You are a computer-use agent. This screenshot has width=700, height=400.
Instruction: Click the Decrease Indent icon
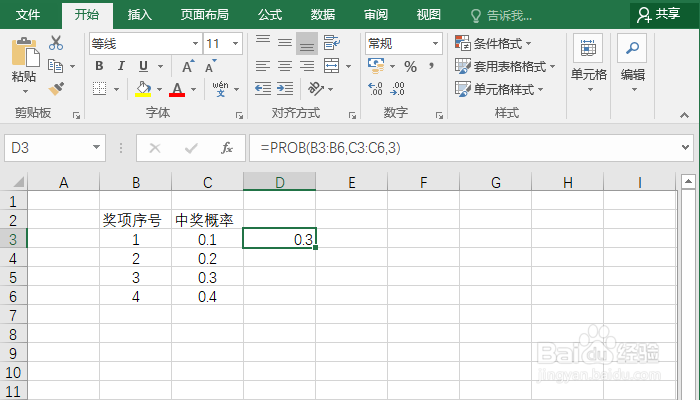tap(263, 88)
